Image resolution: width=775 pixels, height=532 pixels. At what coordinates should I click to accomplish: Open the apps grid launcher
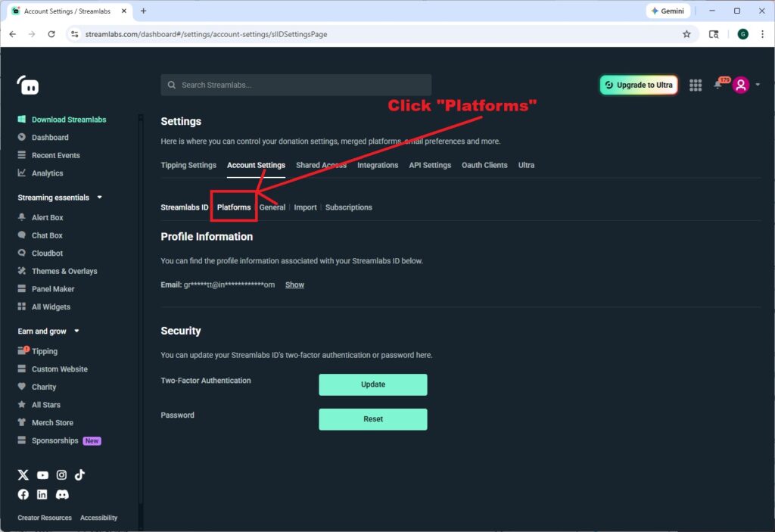click(x=696, y=85)
